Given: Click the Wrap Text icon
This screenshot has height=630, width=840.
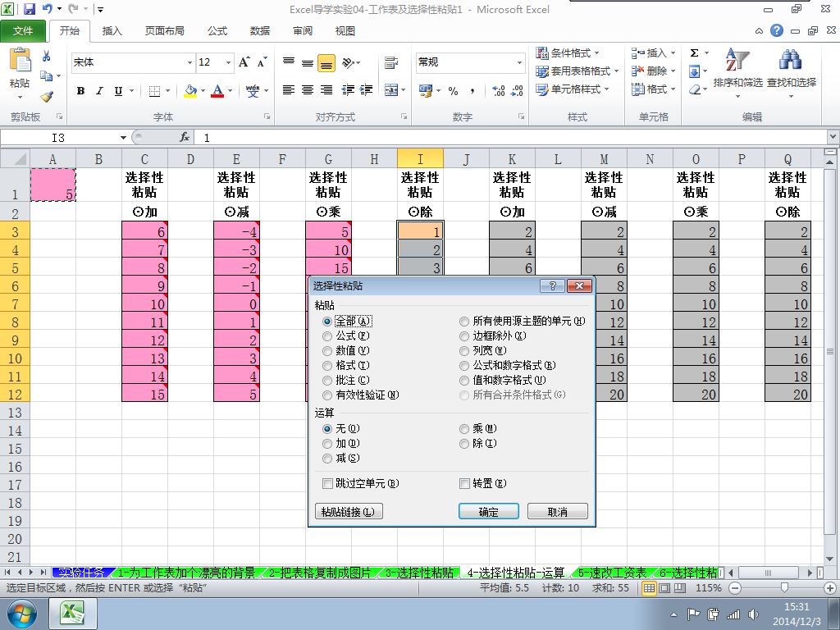Looking at the screenshot, I should (x=391, y=62).
